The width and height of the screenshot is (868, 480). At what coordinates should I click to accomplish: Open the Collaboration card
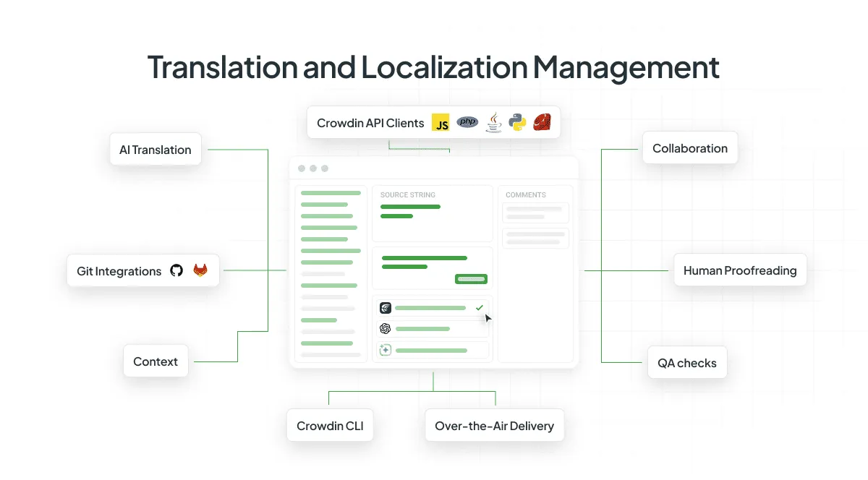[689, 147]
